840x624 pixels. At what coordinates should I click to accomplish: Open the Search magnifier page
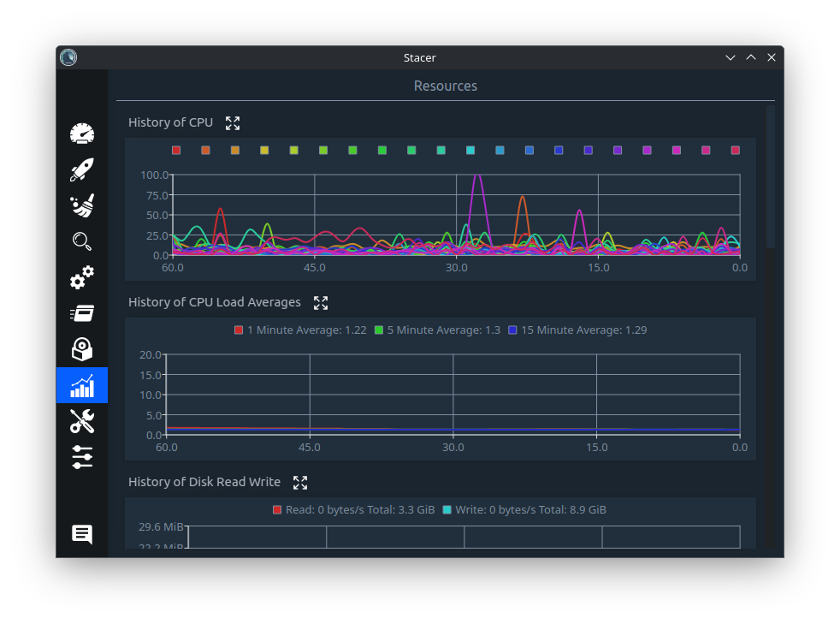(82, 241)
